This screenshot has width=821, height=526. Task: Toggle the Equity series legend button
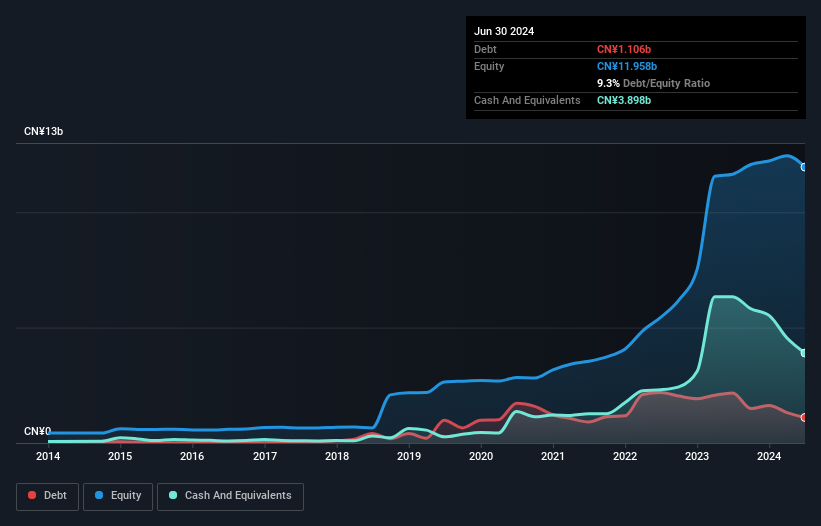(x=118, y=496)
